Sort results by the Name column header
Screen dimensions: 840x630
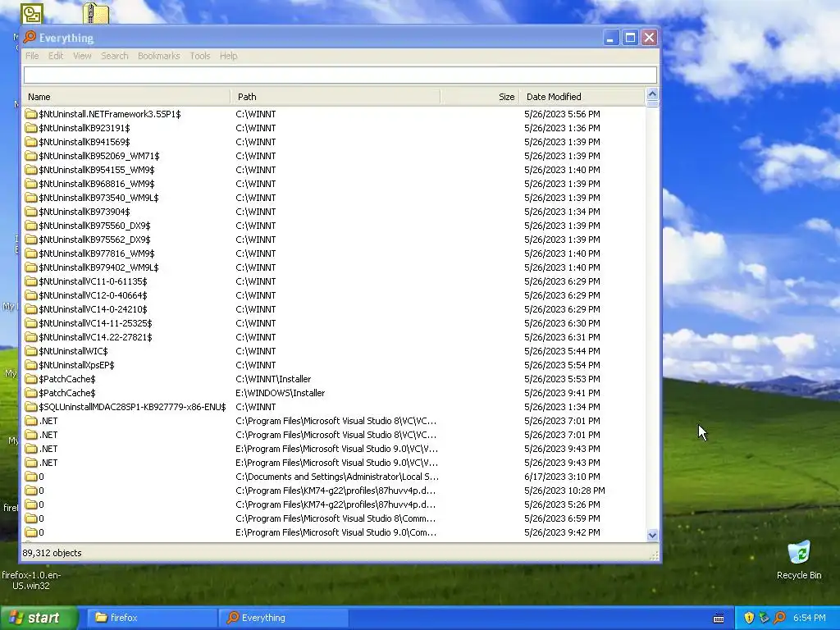tap(126, 97)
